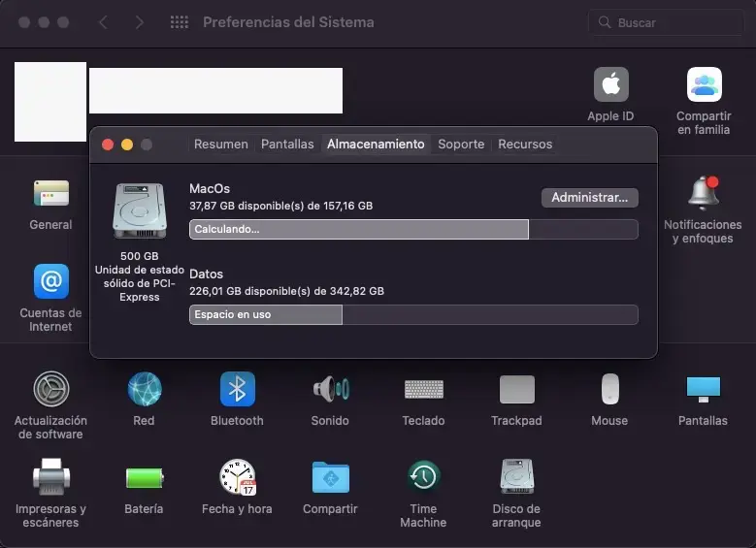The image size is (756, 548).
Task: Open Cuentas de Internet pane
Action: 51,281
